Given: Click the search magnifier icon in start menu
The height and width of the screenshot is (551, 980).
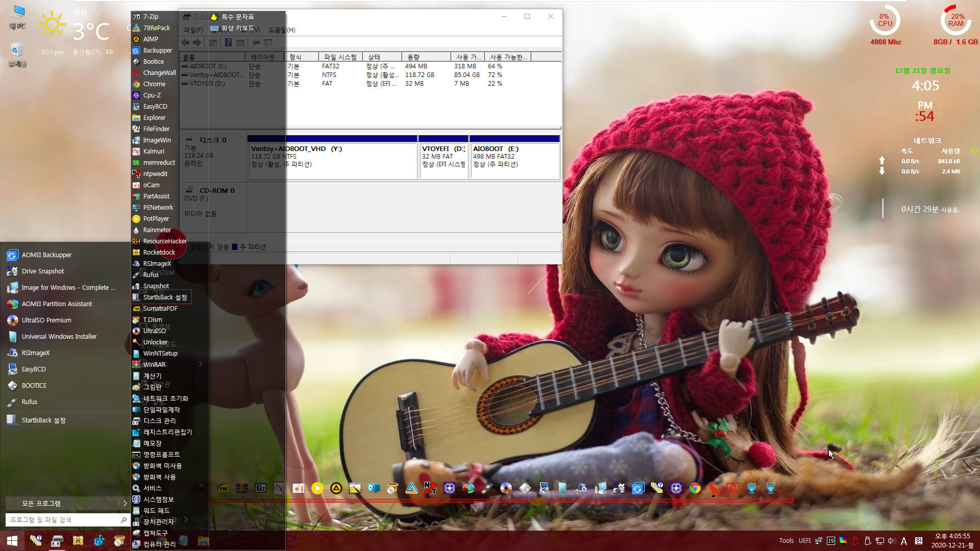Looking at the screenshot, I should (x=124, y=520).
